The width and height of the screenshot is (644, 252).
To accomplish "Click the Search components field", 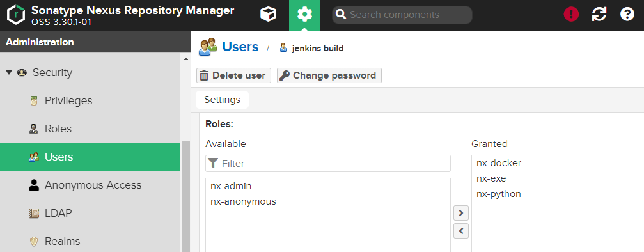I will 402,15.
